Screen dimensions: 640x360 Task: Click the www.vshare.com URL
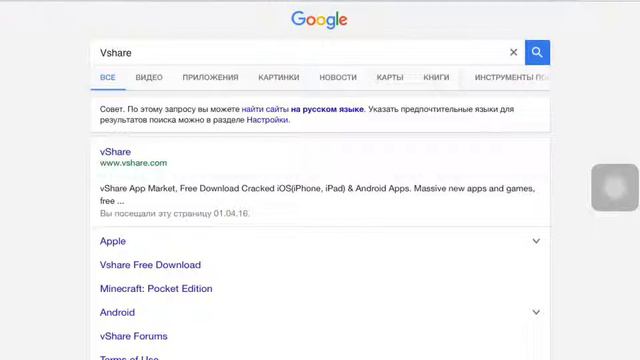pyautogui.click(x=133, y=163)
